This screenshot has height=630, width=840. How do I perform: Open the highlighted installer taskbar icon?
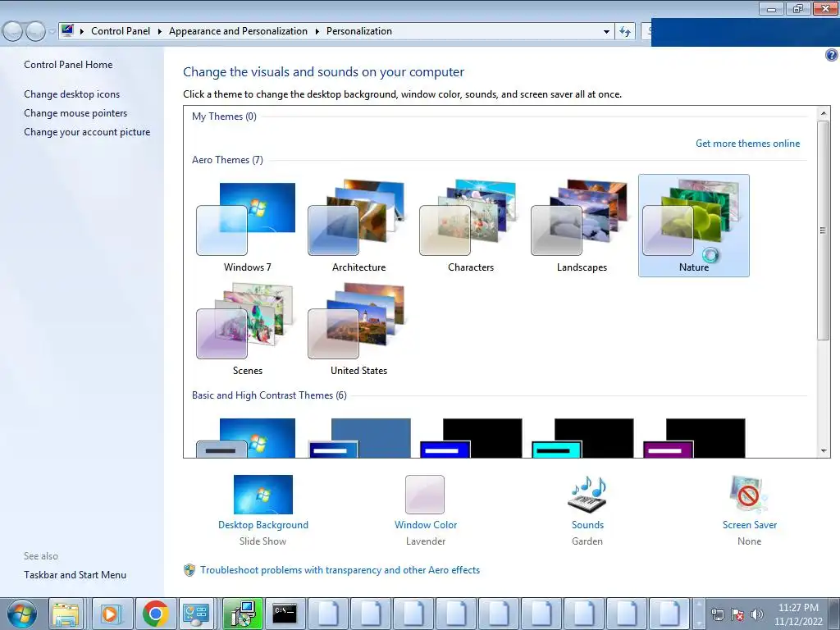[243, 614]
